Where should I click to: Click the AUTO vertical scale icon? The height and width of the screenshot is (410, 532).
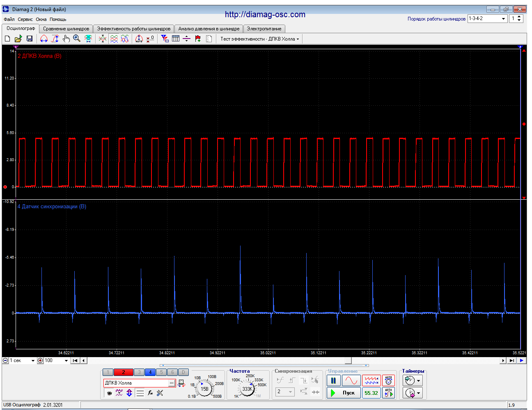[x=139, y=39]
